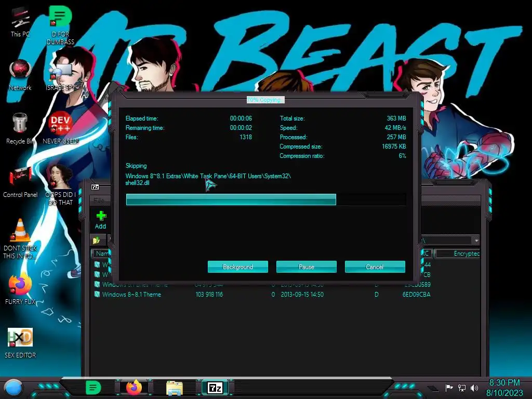This screenshot has width=532, height=399.
Task: Click the 103 918 116 size cell
Action: tap(209, 294)
